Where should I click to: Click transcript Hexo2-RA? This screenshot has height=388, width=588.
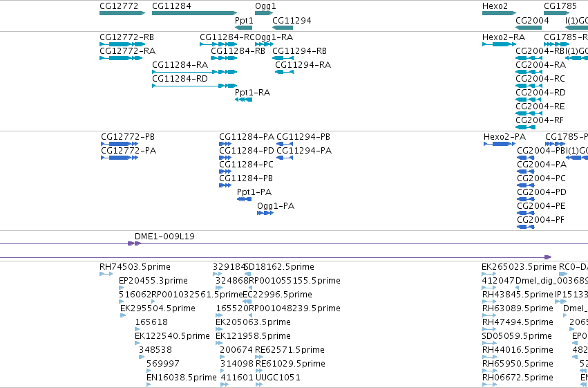click(x=499, y=44)
